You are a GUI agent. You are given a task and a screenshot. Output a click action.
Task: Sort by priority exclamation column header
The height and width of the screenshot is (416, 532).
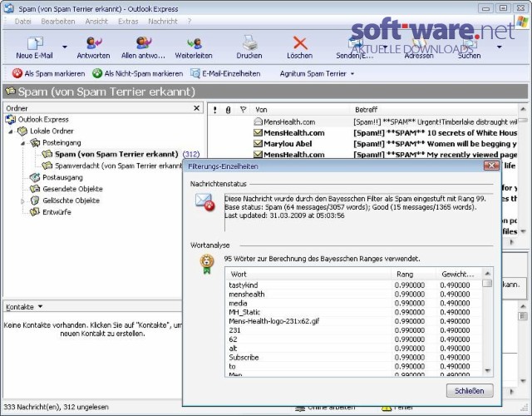(214, 110)
